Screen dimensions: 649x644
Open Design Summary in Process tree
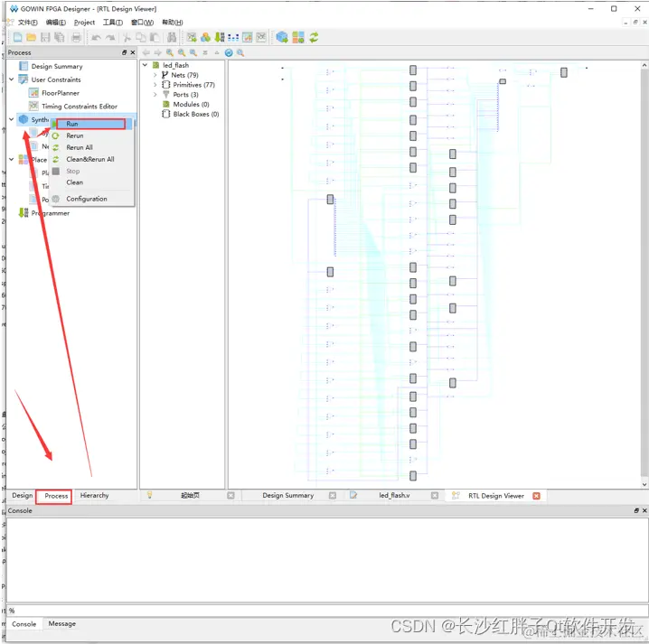pos(57,66)
